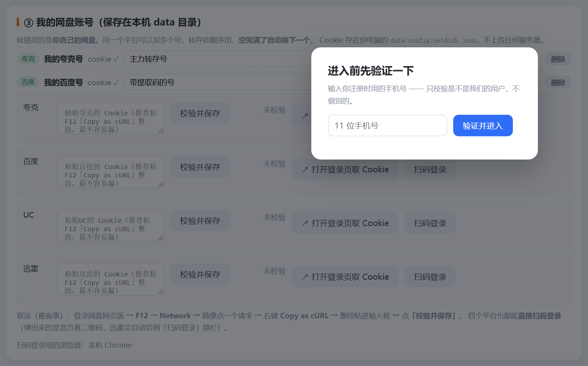This screenshot has height=366, width=588.
Task: Click 校验并保存 in the 迅雷 row
Action: click(200, 274)
